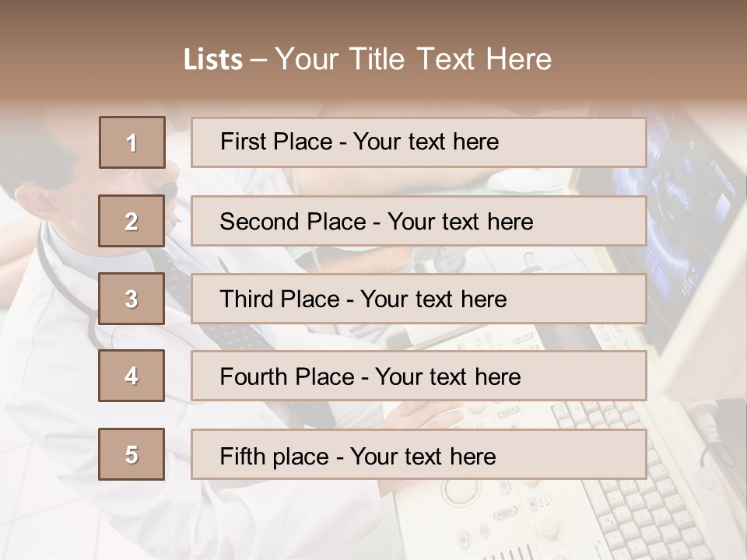Click the words 'Third Place' in third bar
Screen dimensions: 747x560
(280, 299)
